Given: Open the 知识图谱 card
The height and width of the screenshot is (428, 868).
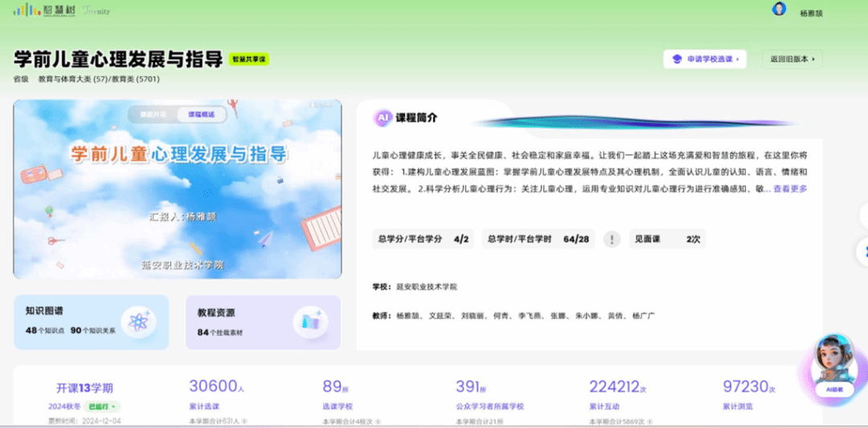Looking at the screenshot, I should 91,322.
